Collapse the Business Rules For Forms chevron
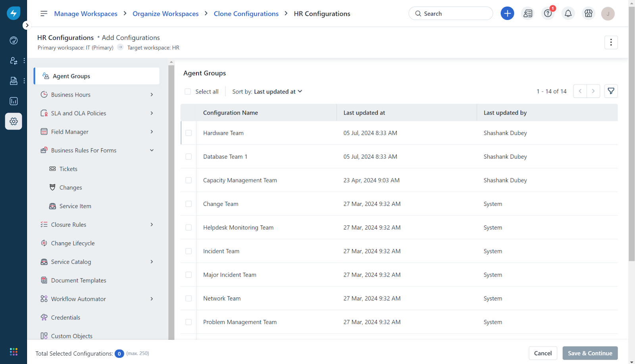Image resolution: width=635 pixels, height=364 pixels. coord(152,150)
